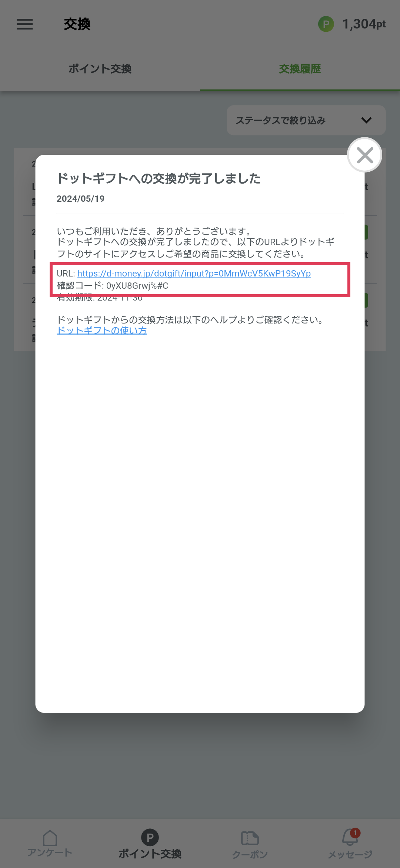Click the date 2024/05/19
The height and width of the screenshot is (868, 400).
click(81, 199)
